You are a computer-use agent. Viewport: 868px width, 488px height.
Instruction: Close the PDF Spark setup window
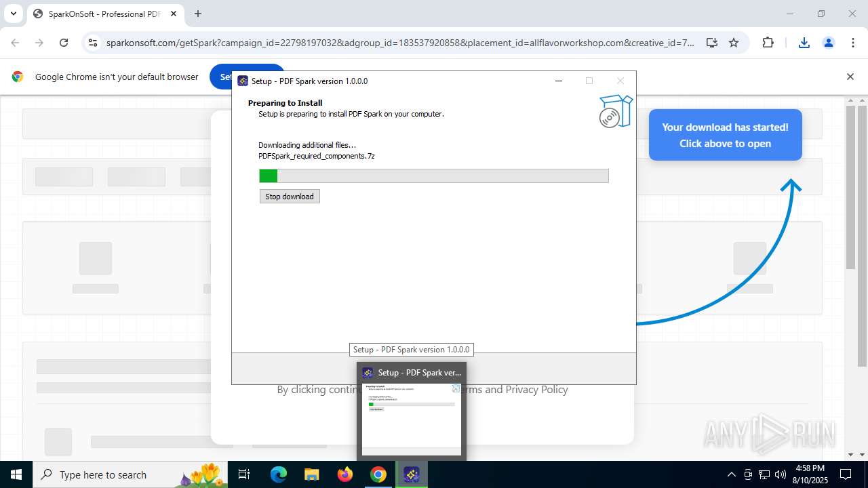pos(620,81)
